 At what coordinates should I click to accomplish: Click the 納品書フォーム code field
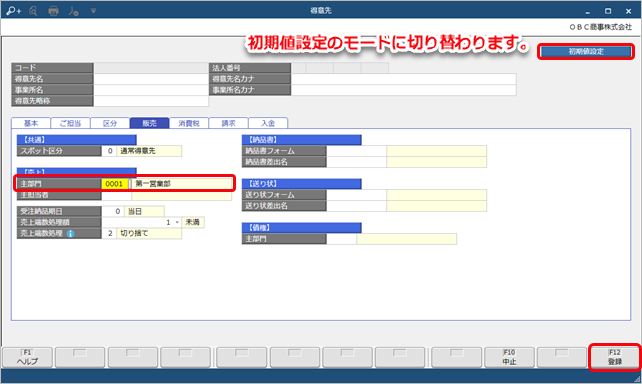click(356, 151)
